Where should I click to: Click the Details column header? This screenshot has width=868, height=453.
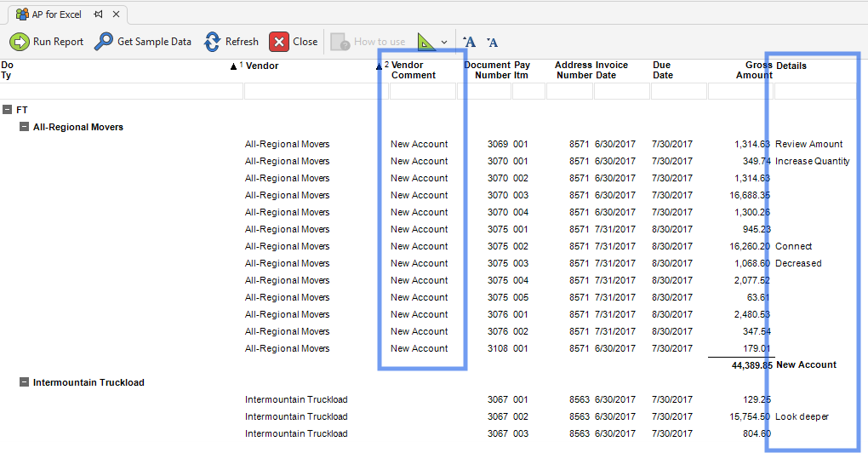[791, 66]
